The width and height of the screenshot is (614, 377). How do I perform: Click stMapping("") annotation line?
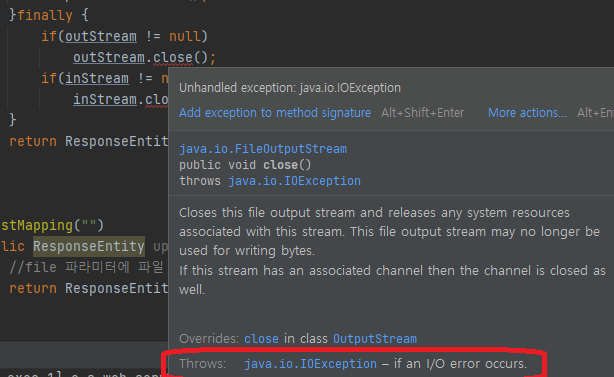click(x=52, y=225)
